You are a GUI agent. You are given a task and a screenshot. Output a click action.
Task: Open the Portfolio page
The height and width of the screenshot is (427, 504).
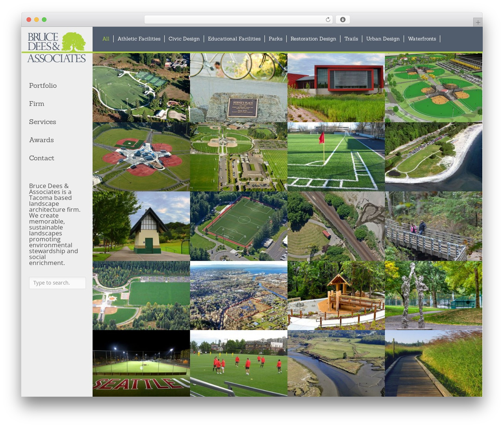43,85
